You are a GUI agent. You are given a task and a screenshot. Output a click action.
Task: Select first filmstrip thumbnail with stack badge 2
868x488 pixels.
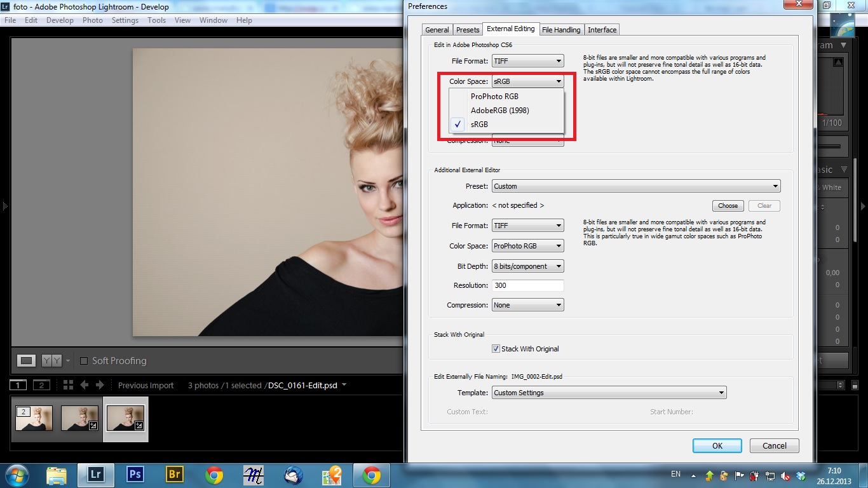(x=34, y=418)
